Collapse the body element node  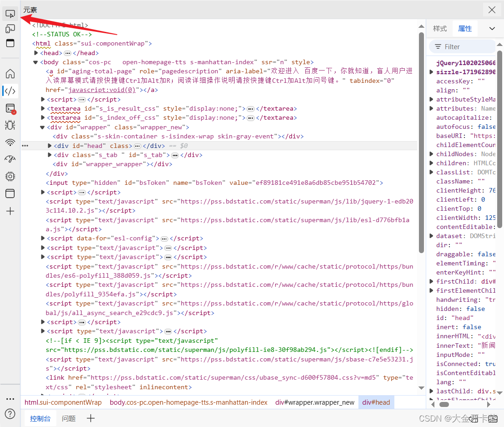click(x=35, y=62)
